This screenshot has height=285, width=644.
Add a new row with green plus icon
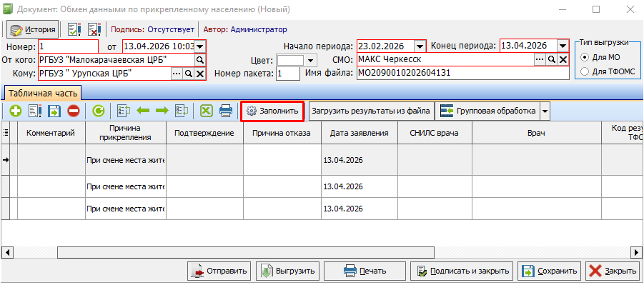[16, 111]
